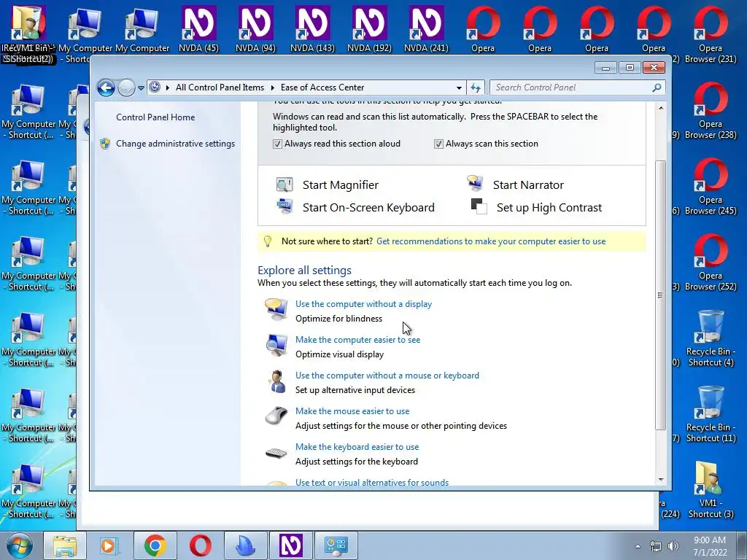This screenshot has width=747, height=560.
Task: Open Make the mouse easier to use
Action: tap(352, 411)
